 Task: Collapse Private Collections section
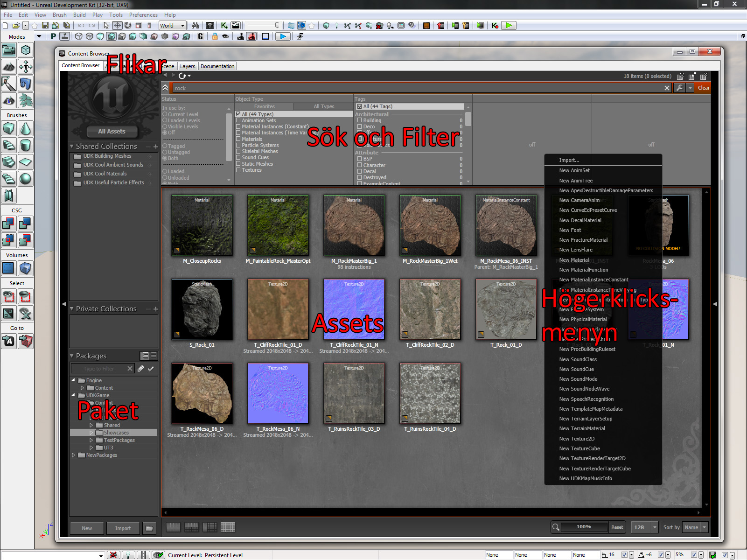click(x=72, y=309)
